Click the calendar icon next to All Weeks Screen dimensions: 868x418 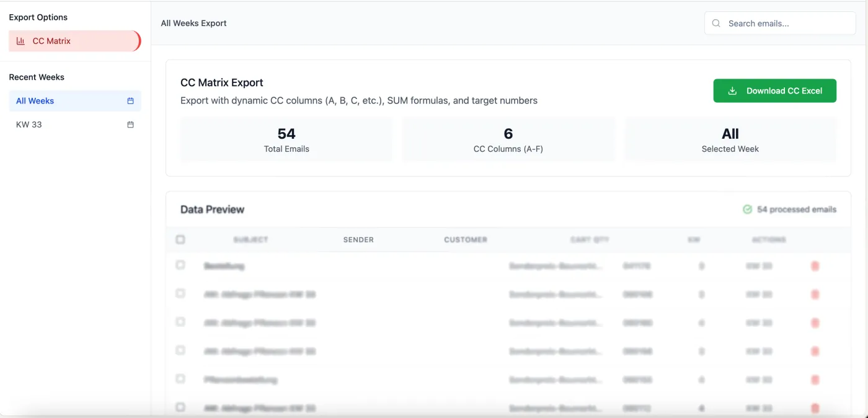pyautogui.click(x=130, y=101)
